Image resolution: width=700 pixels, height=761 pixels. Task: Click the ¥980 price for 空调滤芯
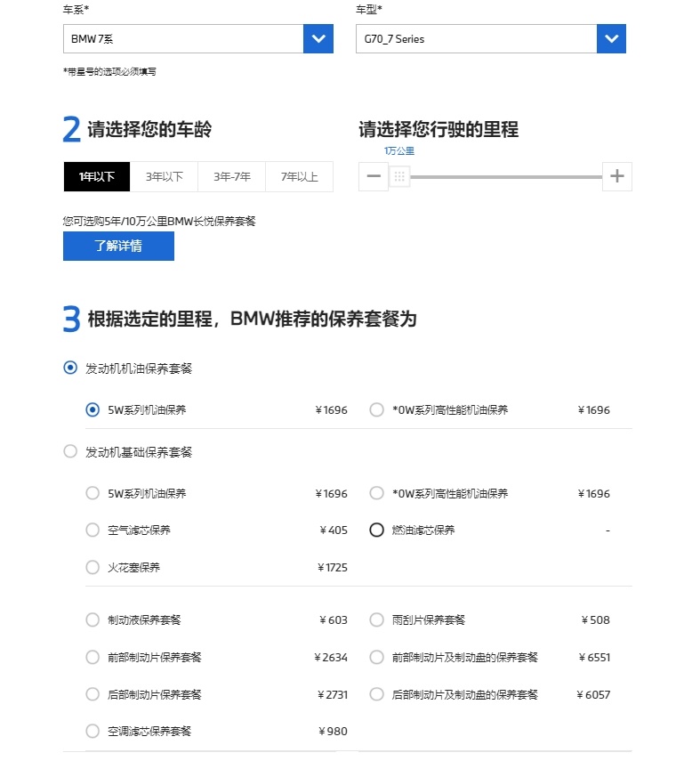pos(334,732)
